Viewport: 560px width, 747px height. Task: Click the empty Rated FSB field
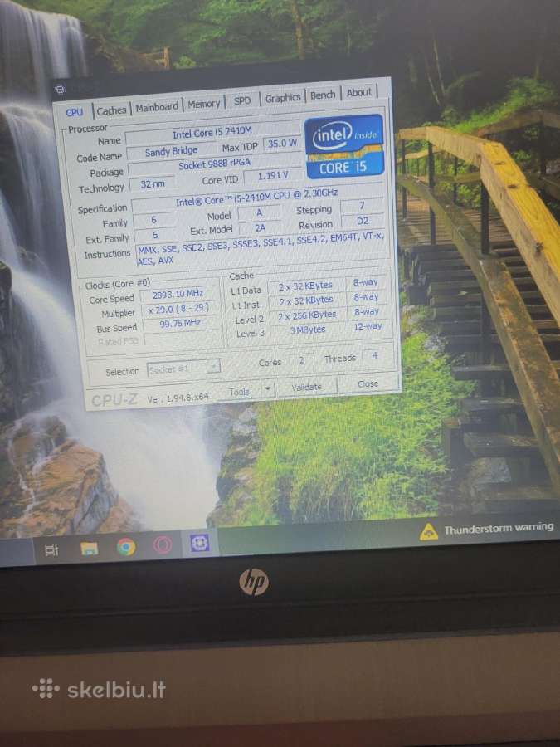[182, 339]
